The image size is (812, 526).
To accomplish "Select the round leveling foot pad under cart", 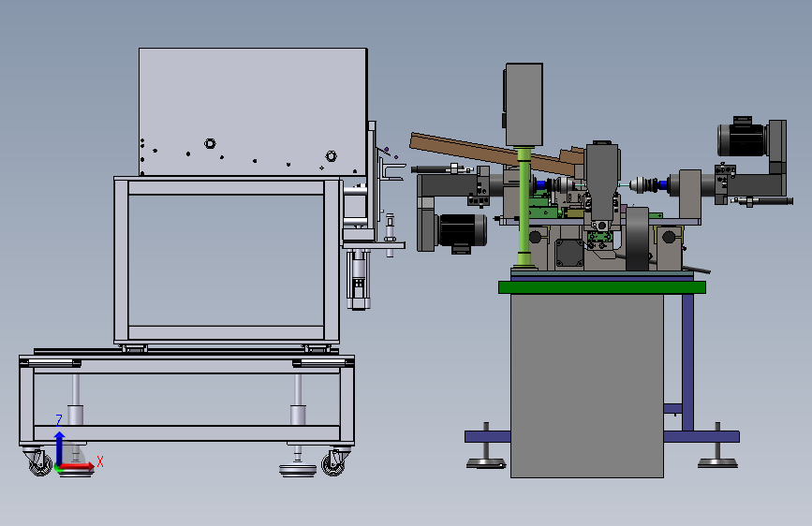I will tap(298, 470).
